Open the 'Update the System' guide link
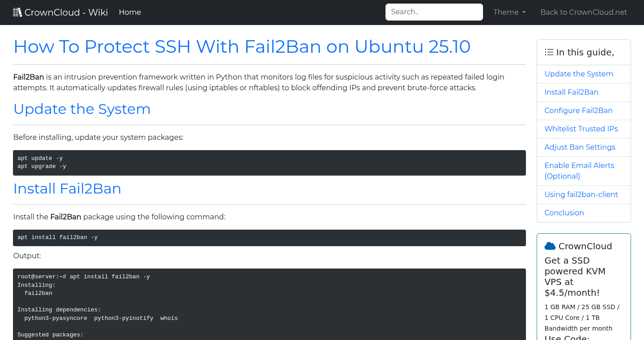Screen dimensions: 644x340 [x=579, y=74]
